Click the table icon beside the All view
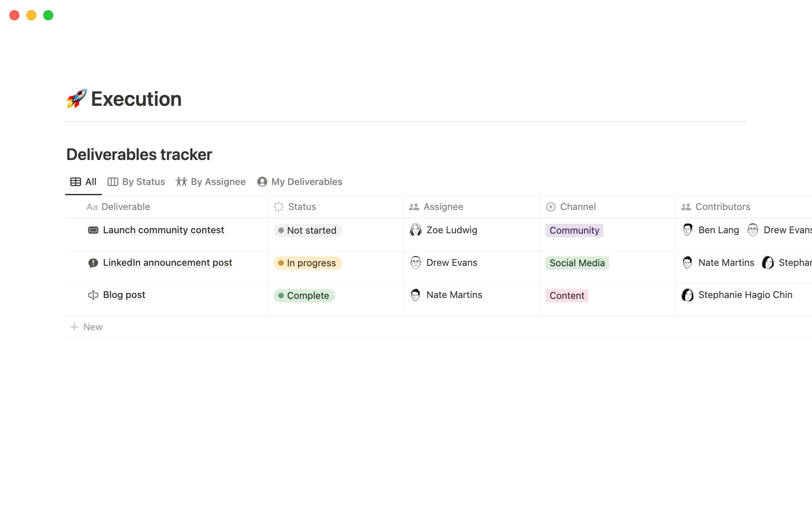Screen dimensions: 812x508 [x=76, y=182]
